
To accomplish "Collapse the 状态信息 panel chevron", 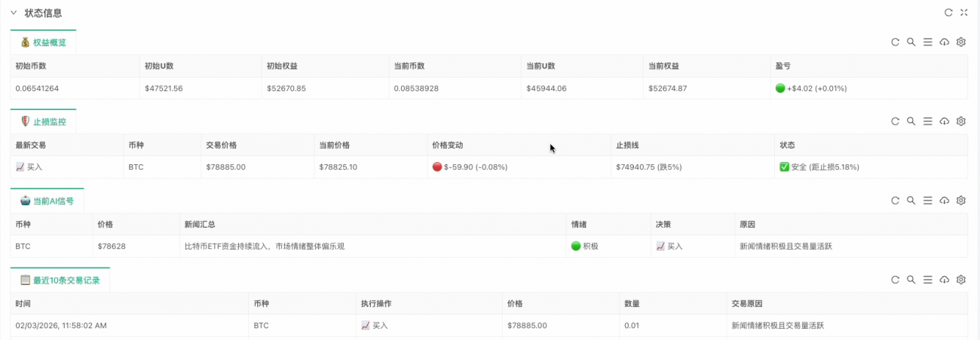I will 14,13.
